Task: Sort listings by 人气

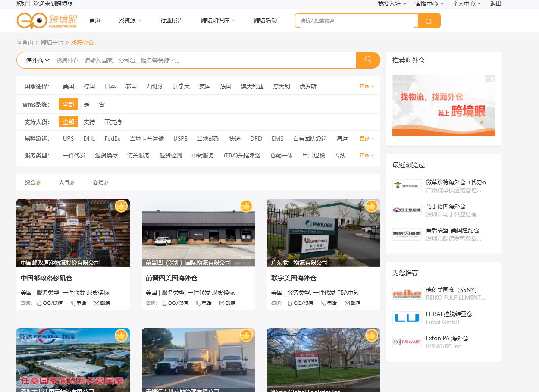Action: (66, 182)
